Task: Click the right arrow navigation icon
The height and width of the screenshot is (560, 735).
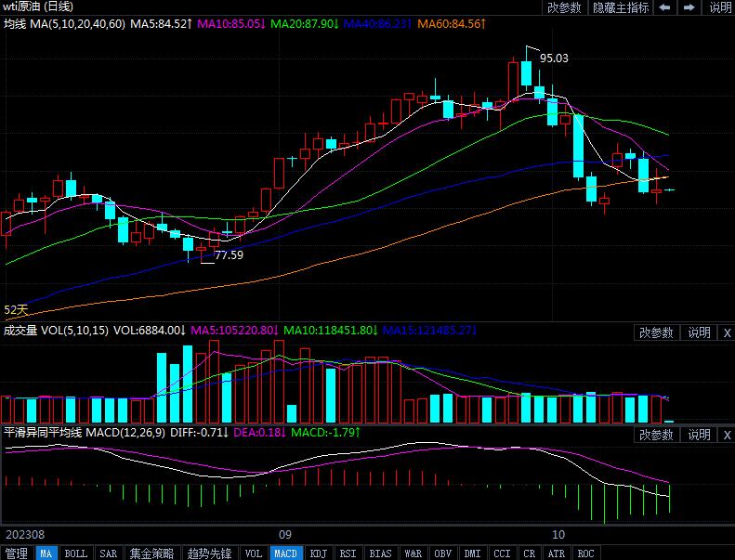Action: (691, 7)
